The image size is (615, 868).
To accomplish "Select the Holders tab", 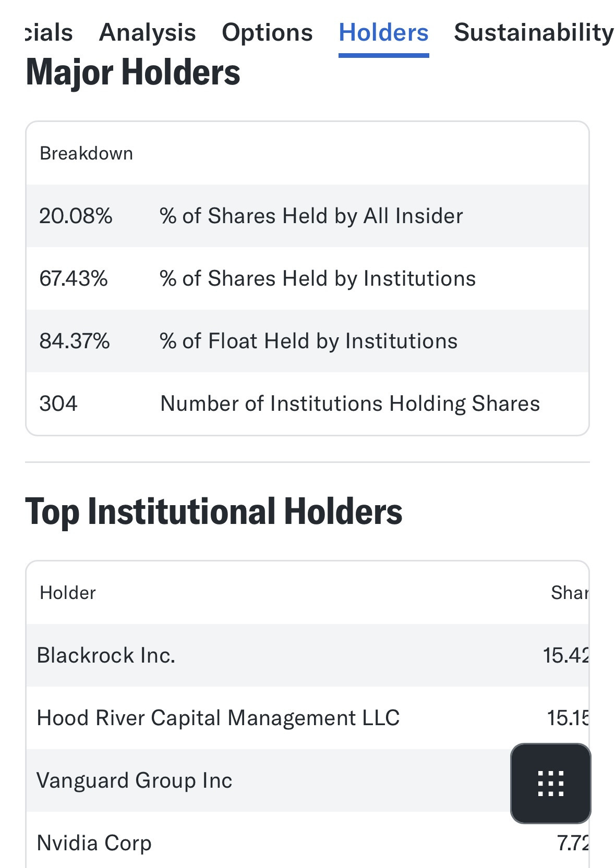I will click(x=383, y=32).
